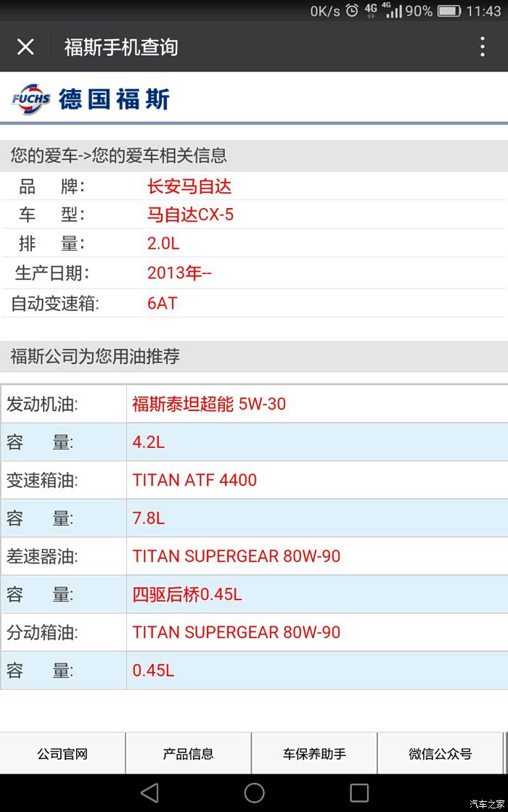The height and width of the screenshot is (812, 508).
Task: Tap the battery icon in status bar
Action: point(449,11)
